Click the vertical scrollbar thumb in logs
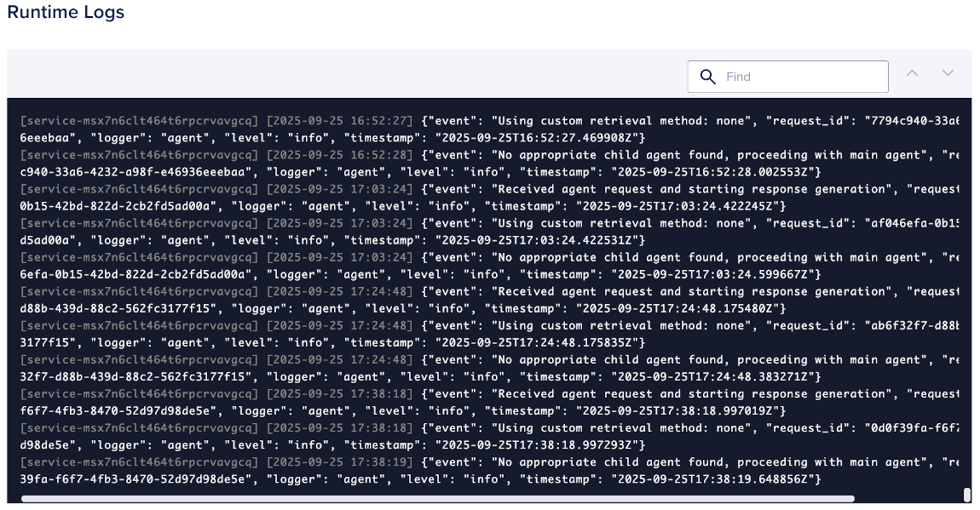This screenshot has width=980, height=510. click(x=966, y=495)
